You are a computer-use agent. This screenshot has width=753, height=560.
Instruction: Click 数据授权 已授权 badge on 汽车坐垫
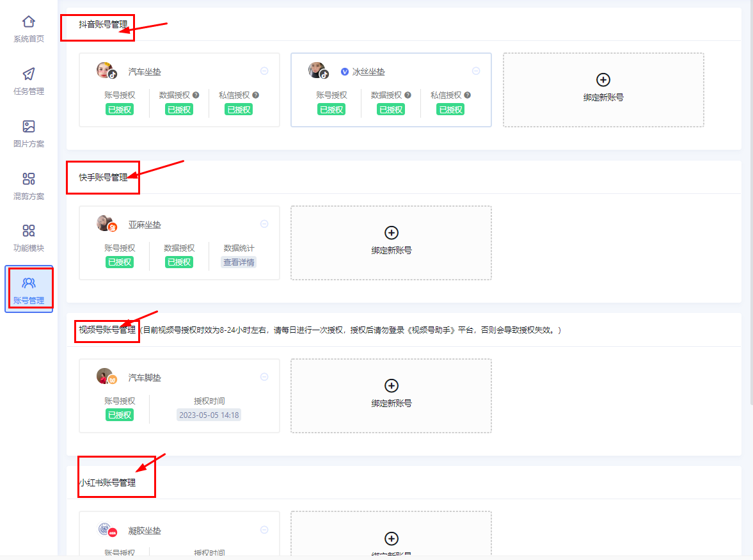pyautogui.click(x=179, y=109)
